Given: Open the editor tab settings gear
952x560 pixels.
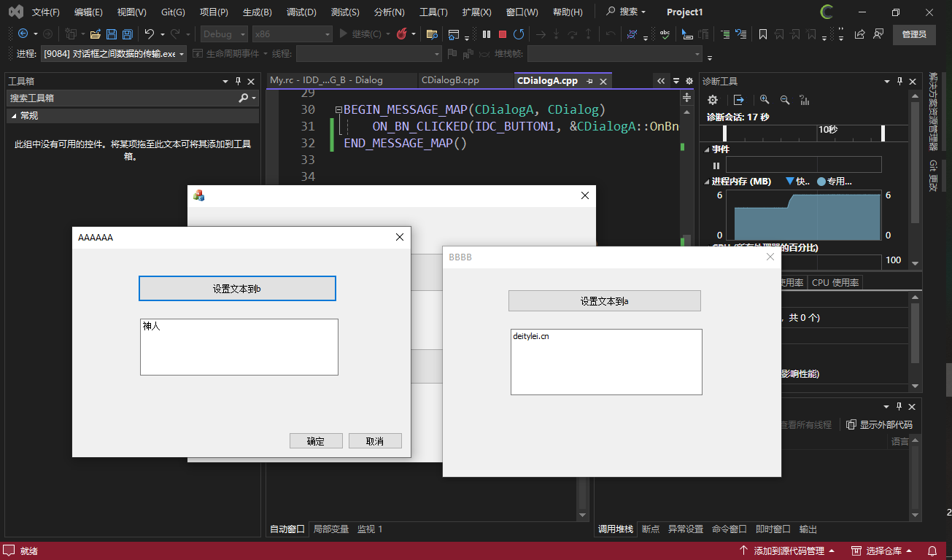Looking at the screenshot, I should click(689, 81).
